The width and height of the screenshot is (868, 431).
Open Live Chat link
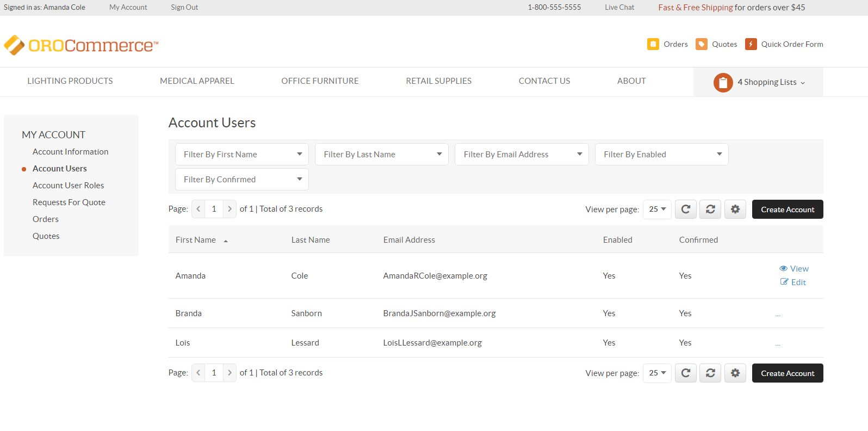[x=619, y=8]
